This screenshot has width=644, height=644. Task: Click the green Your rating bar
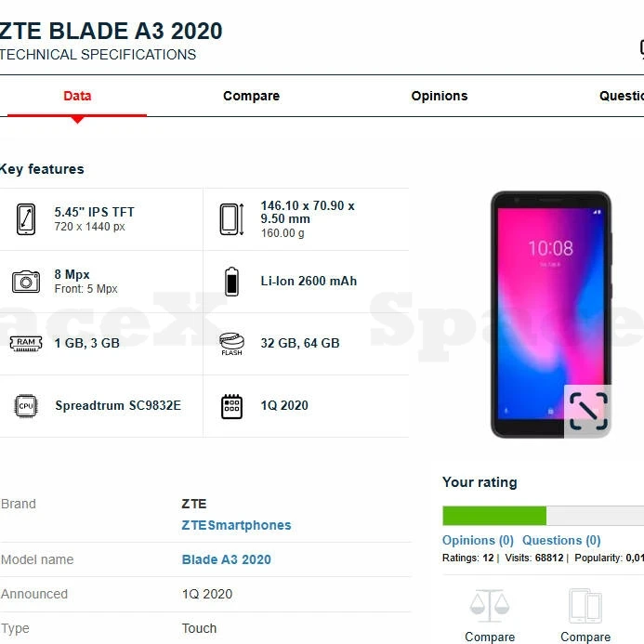494,516
